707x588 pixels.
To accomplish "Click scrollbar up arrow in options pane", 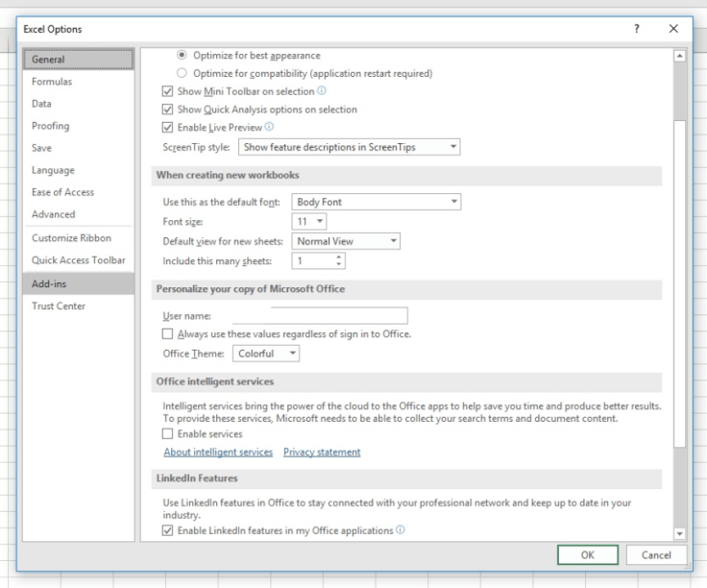I will (680, 56).
